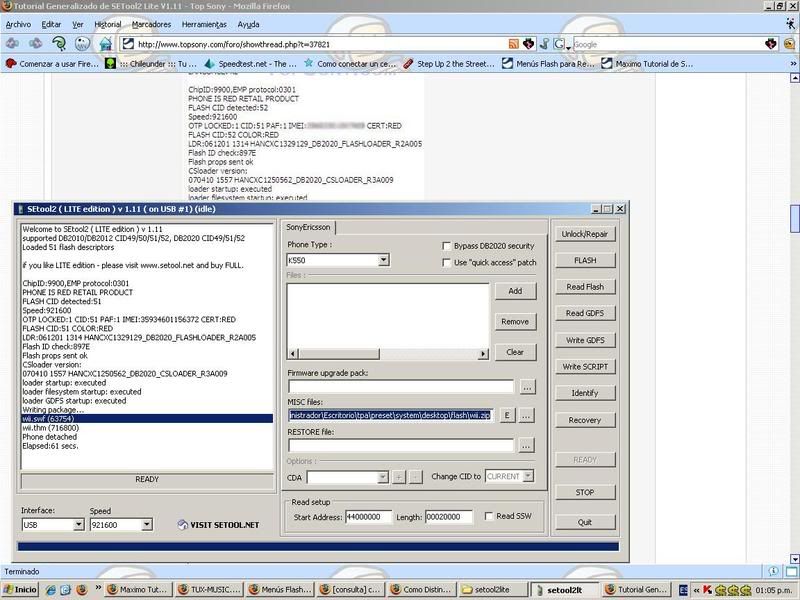Open Archivo menu
The image size is (800, 600).
click(18, 24)
